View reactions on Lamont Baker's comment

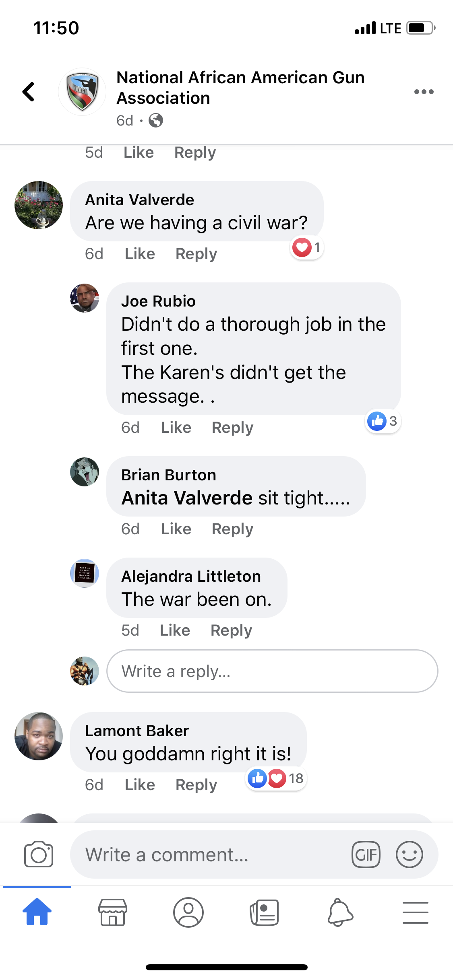(x=276, y=778)
